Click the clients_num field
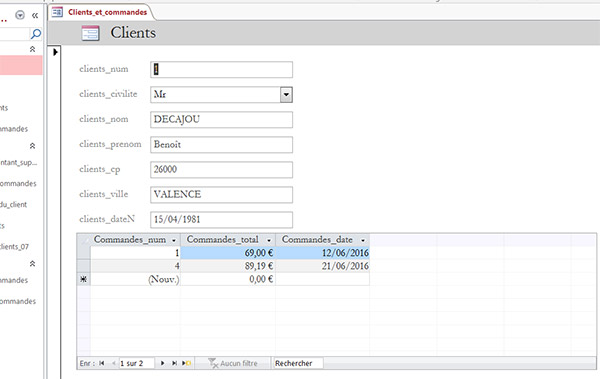This screenshot has height=379, width=600. click(x=222, y=70)
